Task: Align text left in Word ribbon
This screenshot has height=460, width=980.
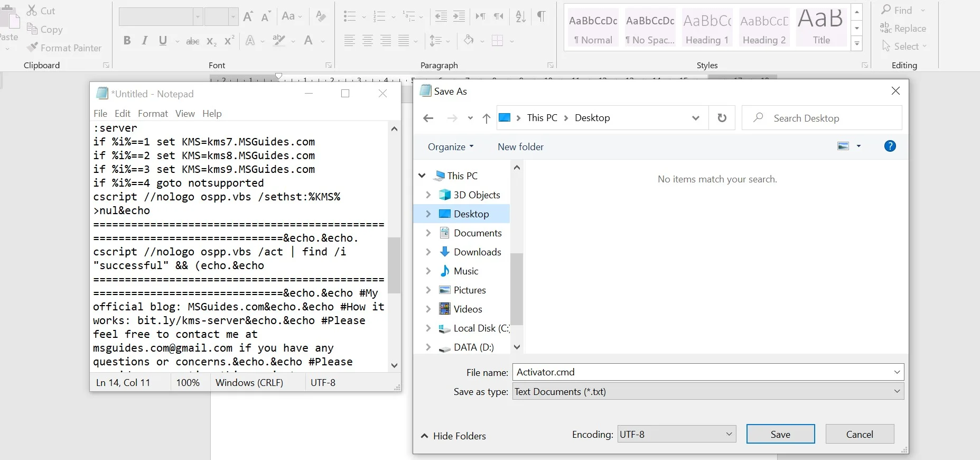Action: 349,40
